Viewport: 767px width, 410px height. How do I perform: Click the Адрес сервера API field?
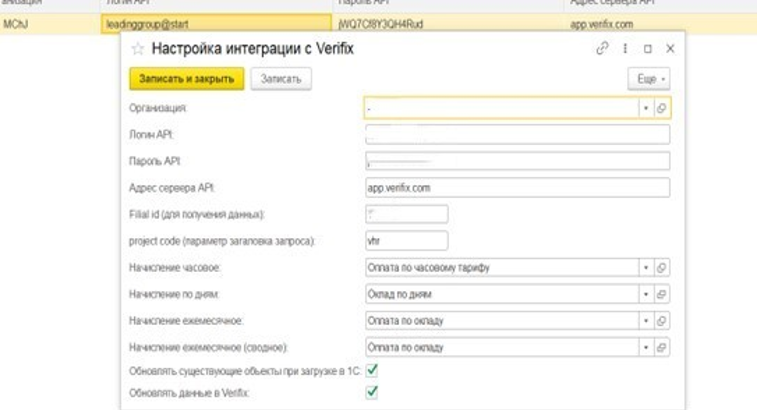click(x=517, y=187)
